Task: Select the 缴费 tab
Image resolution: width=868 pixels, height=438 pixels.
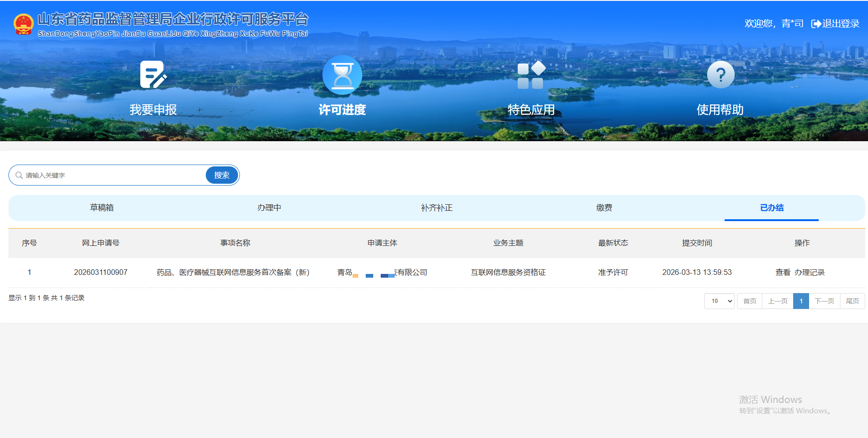Action: pyautogui.click(x=604, y=208)
